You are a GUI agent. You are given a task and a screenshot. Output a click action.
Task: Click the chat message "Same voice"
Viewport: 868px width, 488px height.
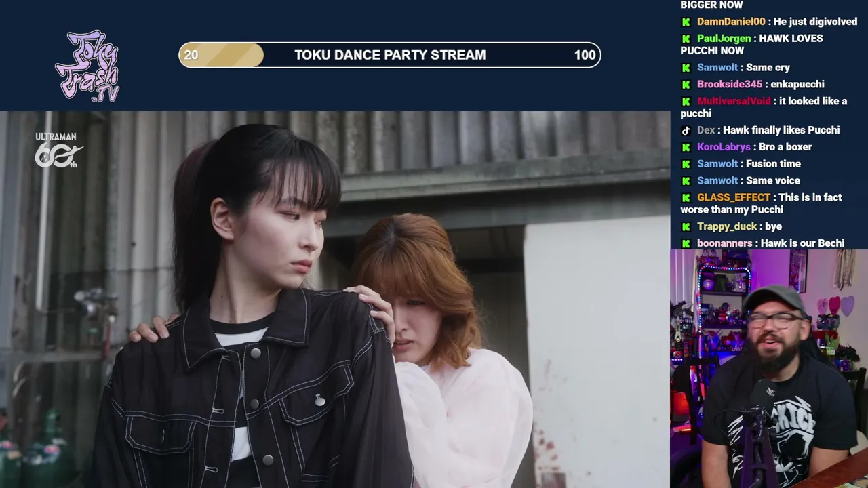773,181
